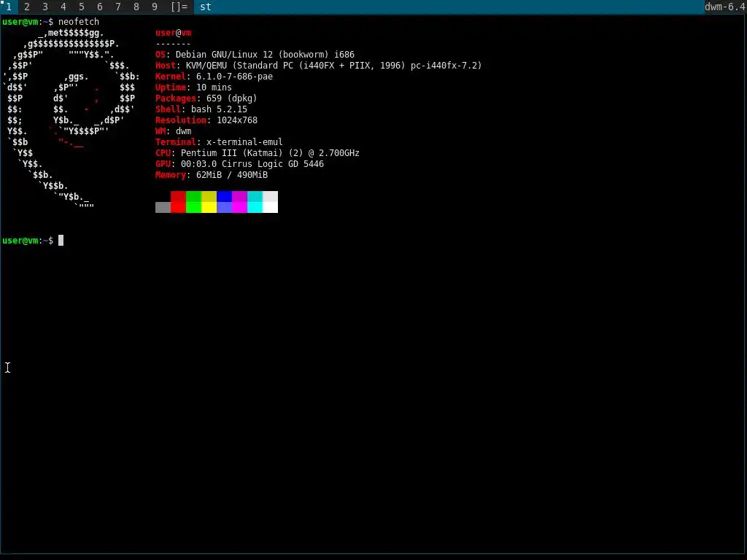Click the []= tiled layout symbol
This screenshot has width=747, height=560.
pos(179,7)
